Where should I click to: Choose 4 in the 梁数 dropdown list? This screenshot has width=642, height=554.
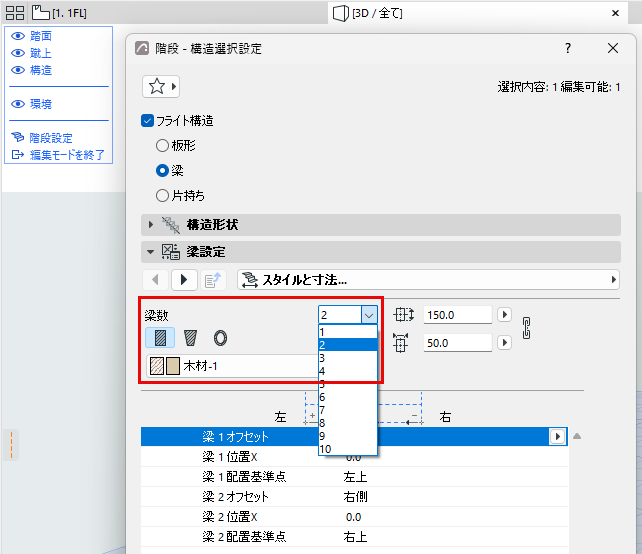[348, 371]
